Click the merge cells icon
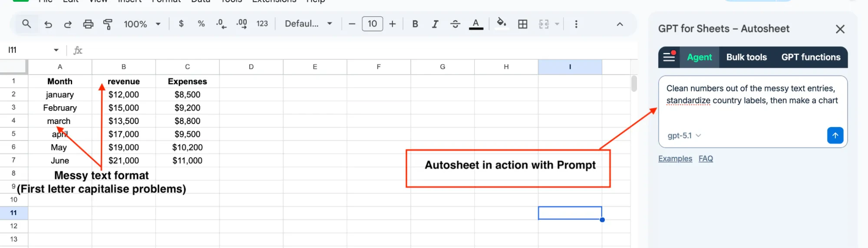Image resolution: width=868 pixels, height=248 pixels. point(544,24)
